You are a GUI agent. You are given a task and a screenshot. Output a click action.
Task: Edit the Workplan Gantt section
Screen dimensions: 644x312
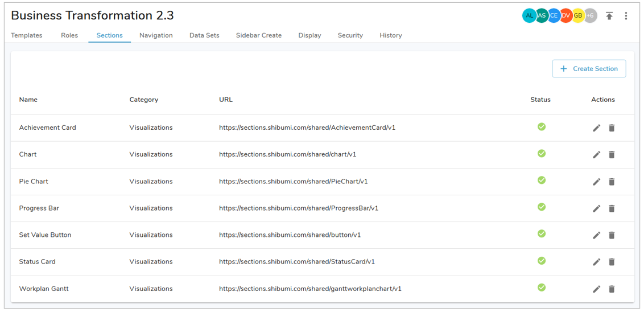(596, 289)
